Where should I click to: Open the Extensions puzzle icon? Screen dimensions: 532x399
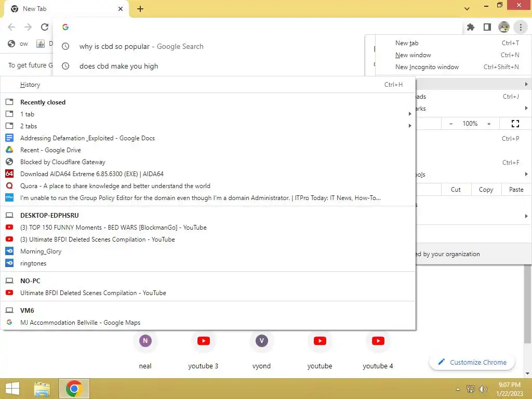coord(471,27)
